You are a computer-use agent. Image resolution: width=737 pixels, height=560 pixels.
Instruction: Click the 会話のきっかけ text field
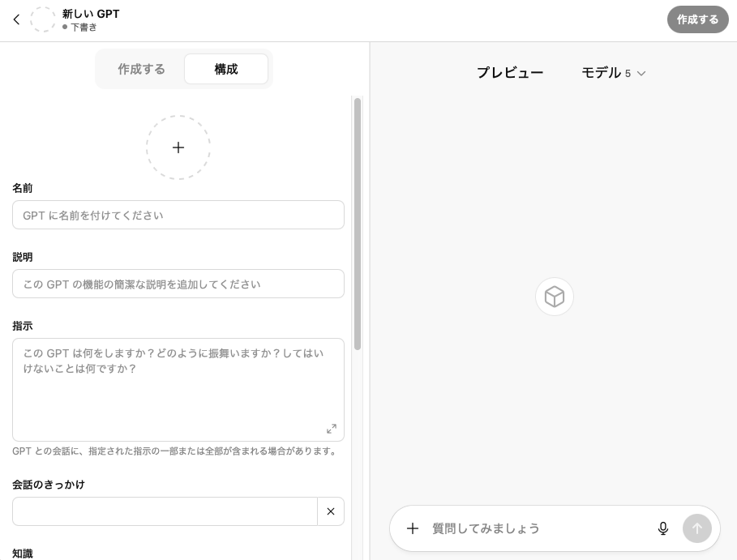[x=165, y=511]
